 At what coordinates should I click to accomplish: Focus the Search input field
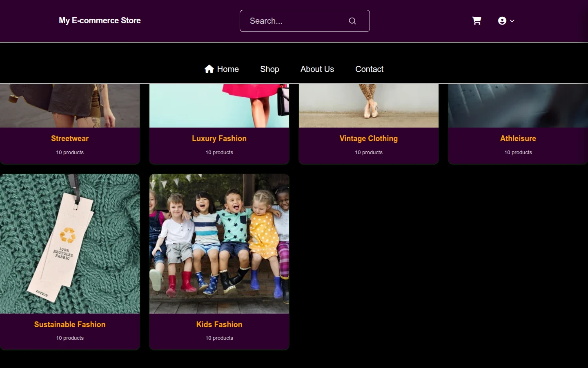[x=305, y=21]
